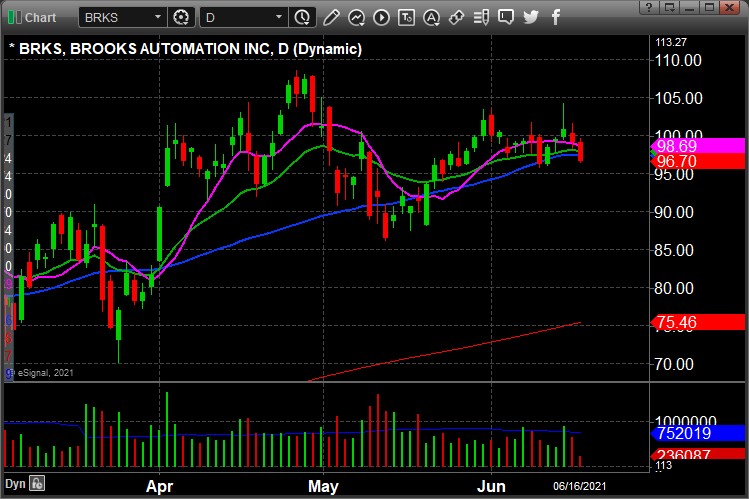This screenshot has width=749, height=499.
Task: Click the red 75.46 price label
Action: 699,322
